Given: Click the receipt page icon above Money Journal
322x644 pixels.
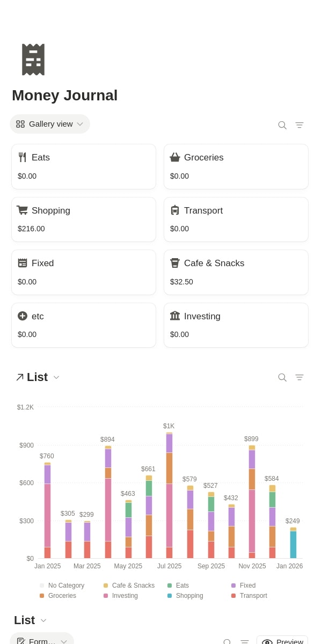Looking at the screenshot, I should [x=33, y=60].
